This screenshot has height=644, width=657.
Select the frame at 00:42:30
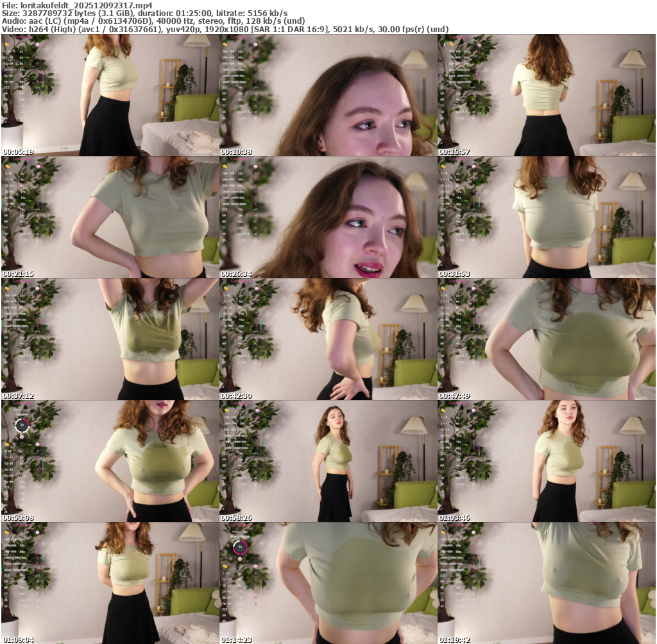click(328, 339)
